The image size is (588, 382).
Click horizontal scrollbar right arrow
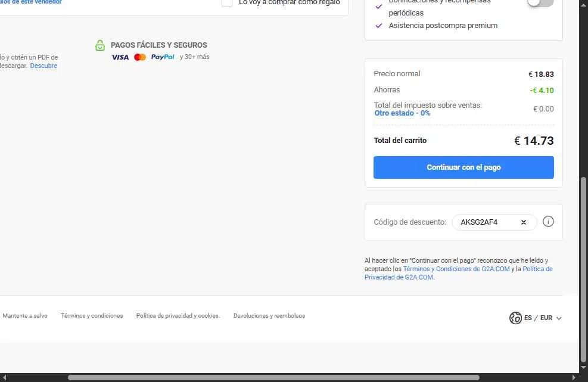[x=574, y=377]
